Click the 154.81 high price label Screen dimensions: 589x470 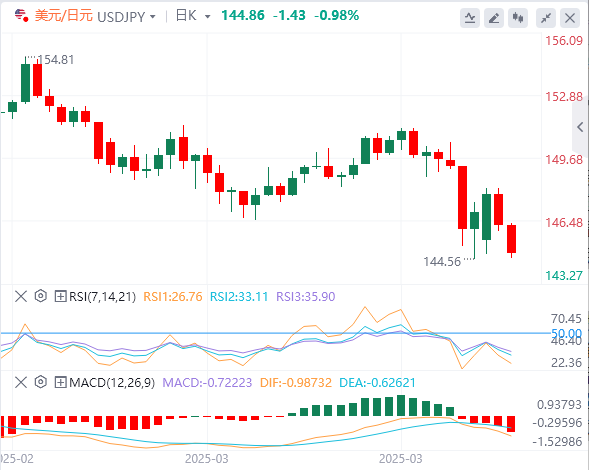(56, 60)
